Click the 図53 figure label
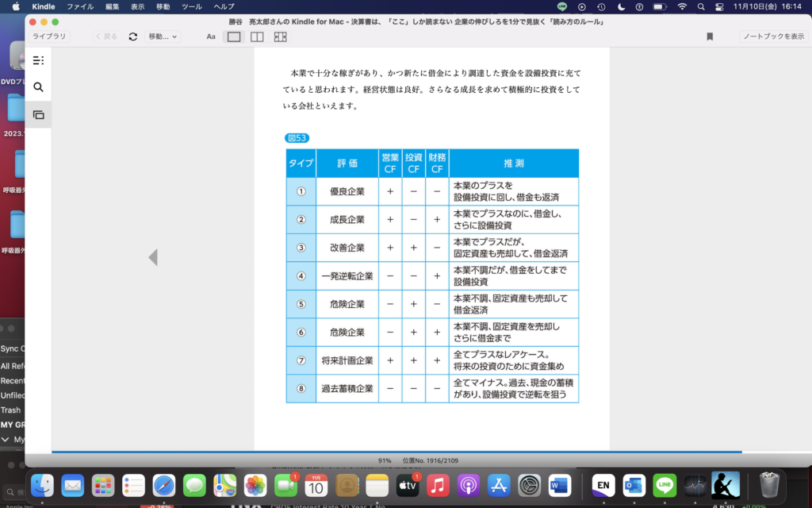Screen dimensions: 812x508 [x=297, y=138]
